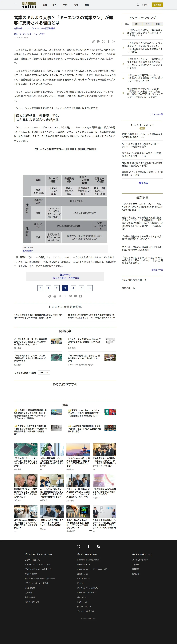Expand the 学び dropdown in the header

point(66,5)
